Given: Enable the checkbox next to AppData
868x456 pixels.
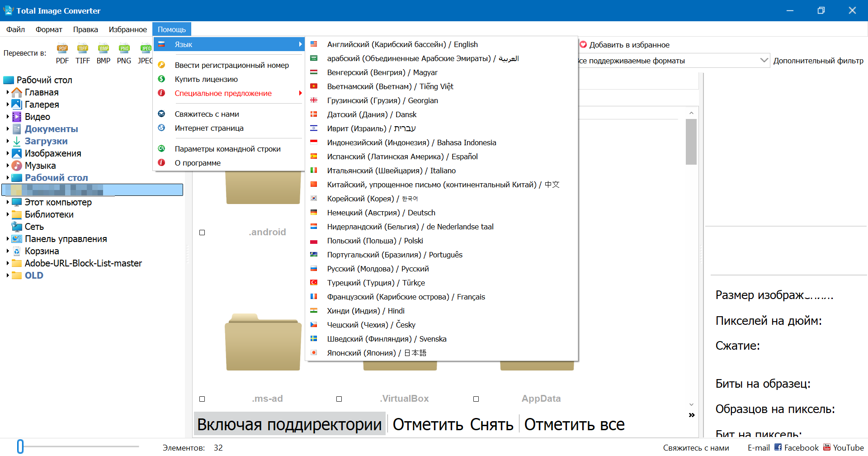Looking at the screenshot, I should click(x=476, y=399).
